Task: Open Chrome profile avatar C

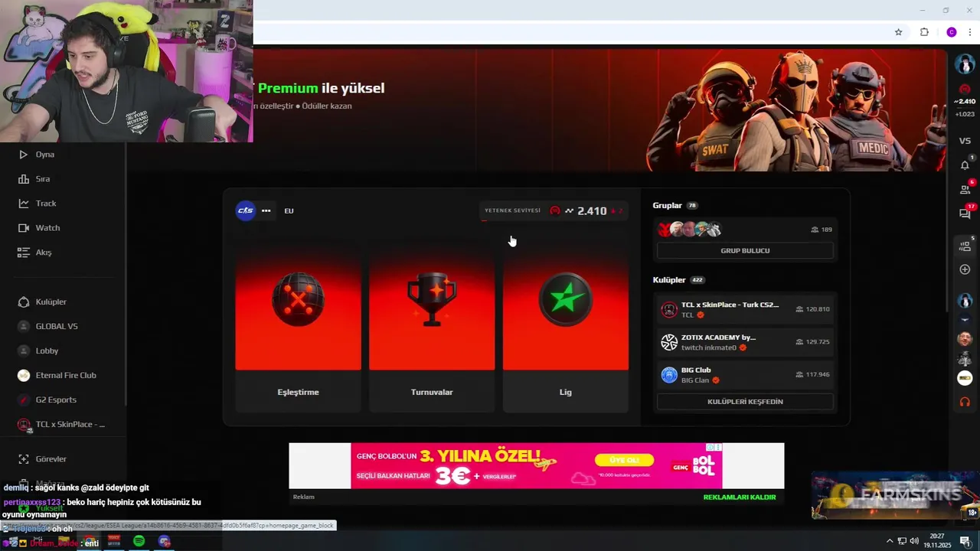Action: pos(952,32)
